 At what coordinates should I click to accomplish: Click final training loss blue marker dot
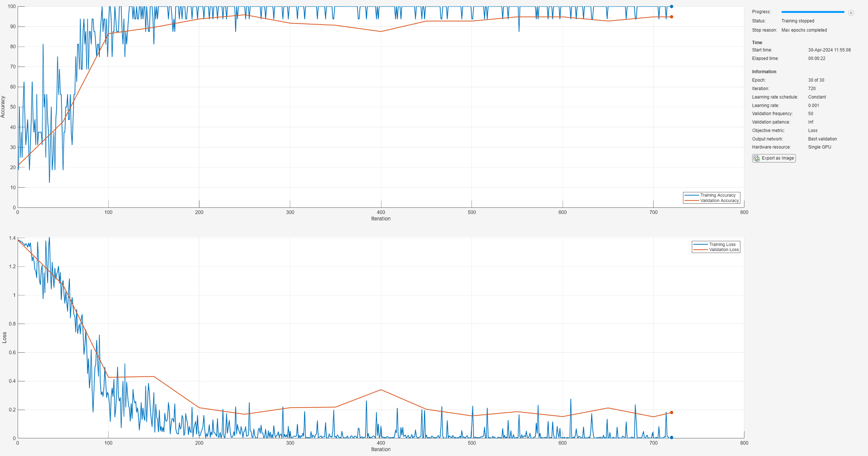(x=671, y=438)
